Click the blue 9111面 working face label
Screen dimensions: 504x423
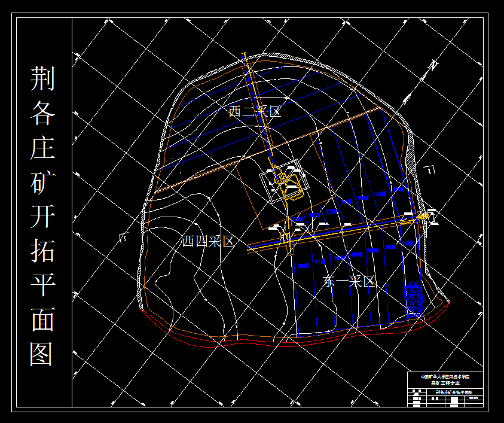click(320, 261)
